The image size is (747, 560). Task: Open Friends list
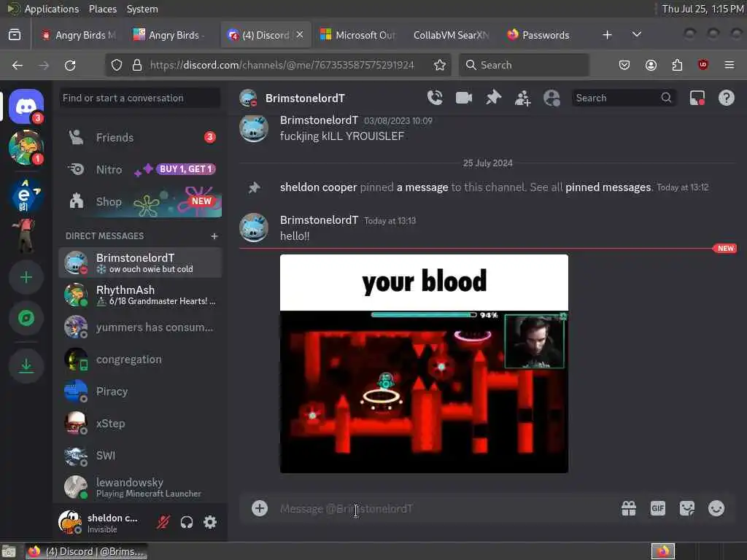(140, 137)
